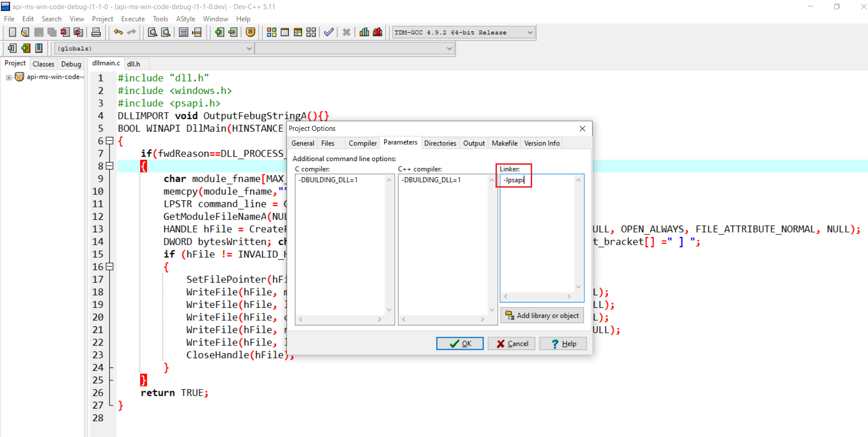Image resolution: width=868 pixels, height=437 pixels.
Task: Click the Help button in Project Options
Action: click(x=563, y=344)
